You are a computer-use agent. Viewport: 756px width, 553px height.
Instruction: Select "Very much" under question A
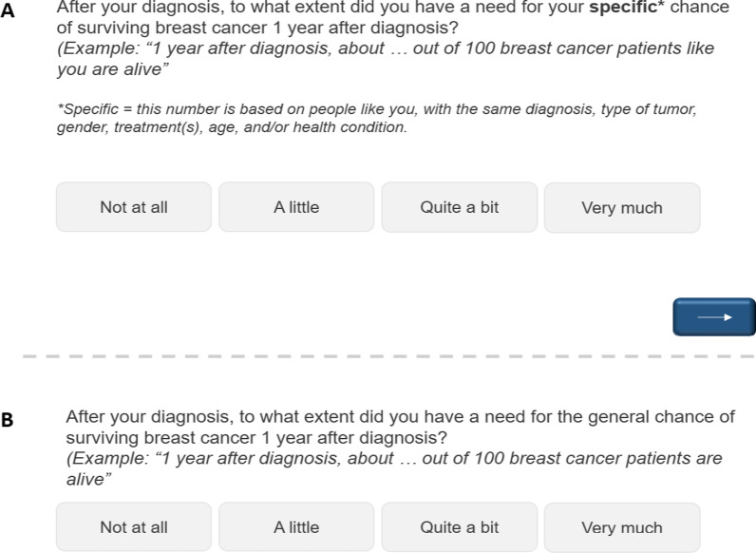622,207
